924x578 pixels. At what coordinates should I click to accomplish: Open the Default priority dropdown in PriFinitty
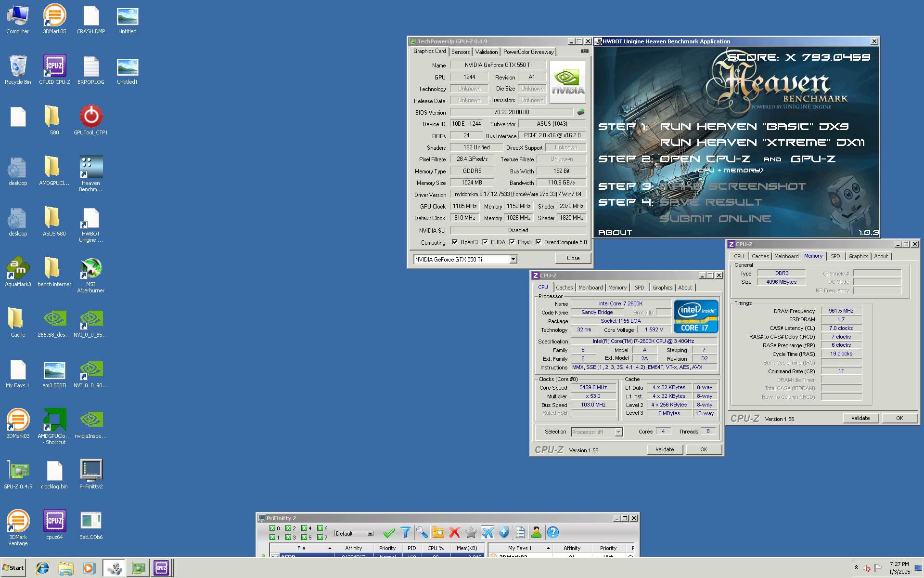point(354,534)
